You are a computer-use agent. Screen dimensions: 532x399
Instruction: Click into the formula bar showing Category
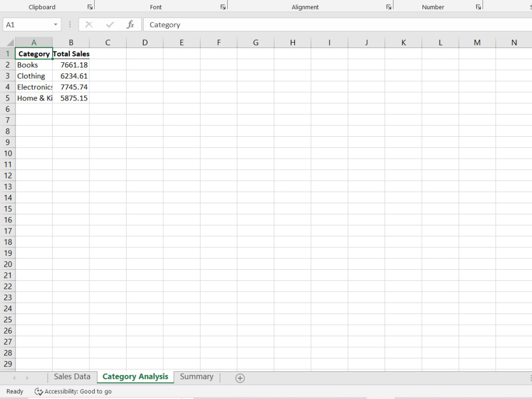pyautogui.click(x=338, y=24)
